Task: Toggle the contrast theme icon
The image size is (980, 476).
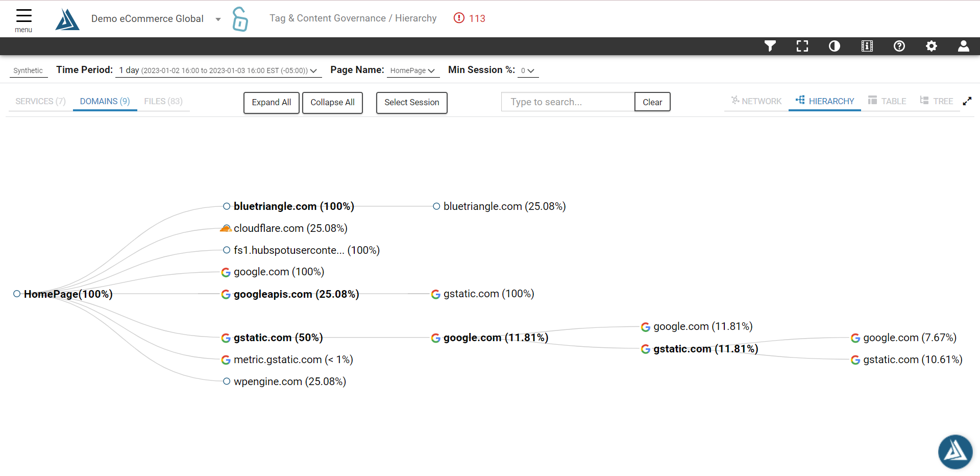Action: point(835,46)
